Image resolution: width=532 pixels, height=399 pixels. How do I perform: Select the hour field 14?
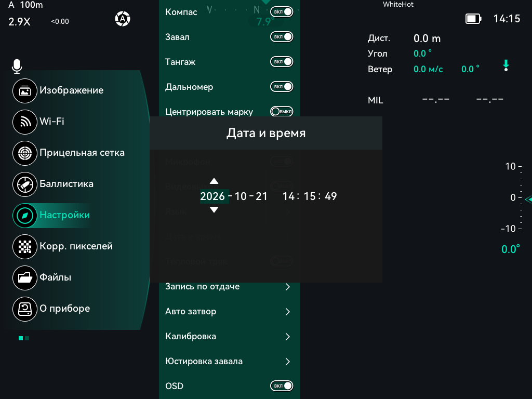pos(289,196)
